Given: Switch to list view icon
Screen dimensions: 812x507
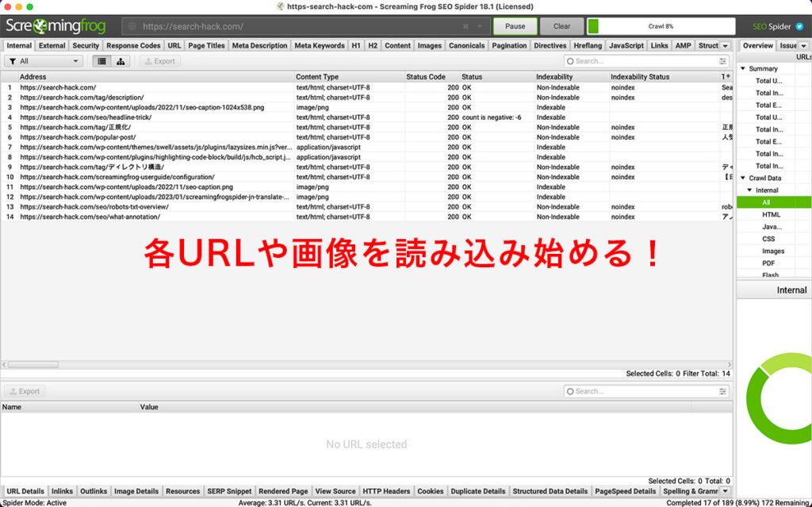Looking at the screenshot, I should [102, 61].
